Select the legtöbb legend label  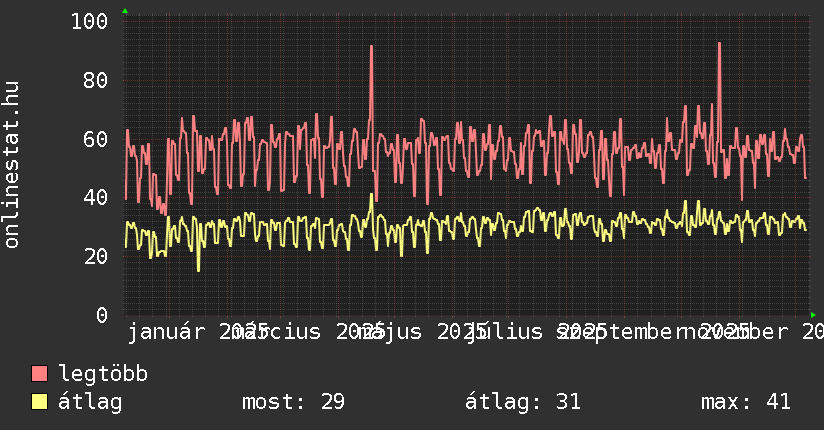pyautogui.click(x=103, y=374)
